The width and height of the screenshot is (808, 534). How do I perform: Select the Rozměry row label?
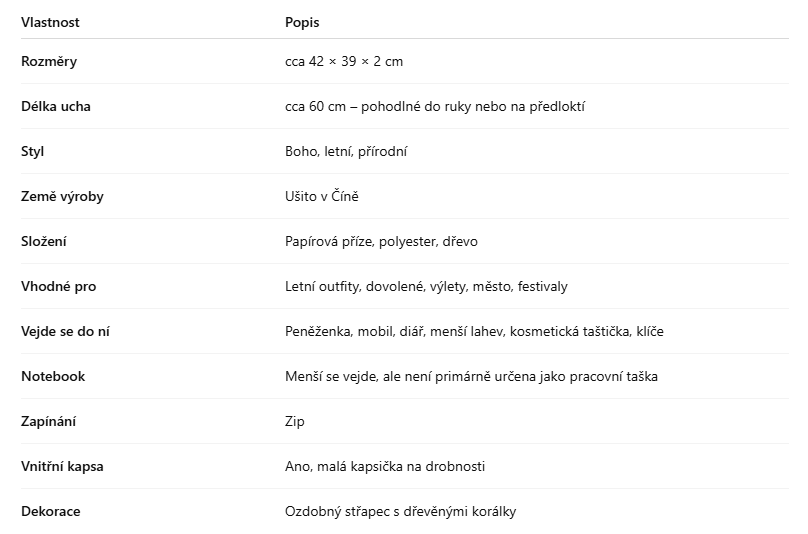coord(49,61)
